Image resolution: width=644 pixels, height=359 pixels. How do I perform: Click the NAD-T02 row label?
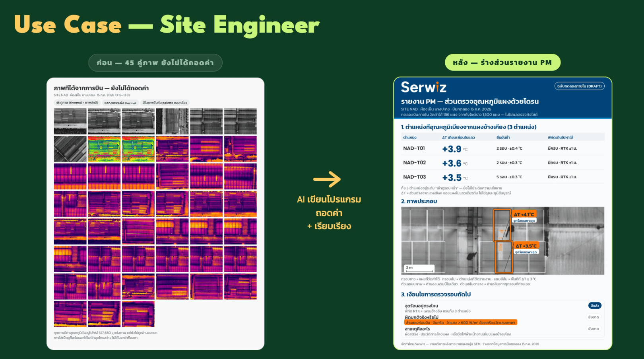pyautogui.click(x=414, y=163)
